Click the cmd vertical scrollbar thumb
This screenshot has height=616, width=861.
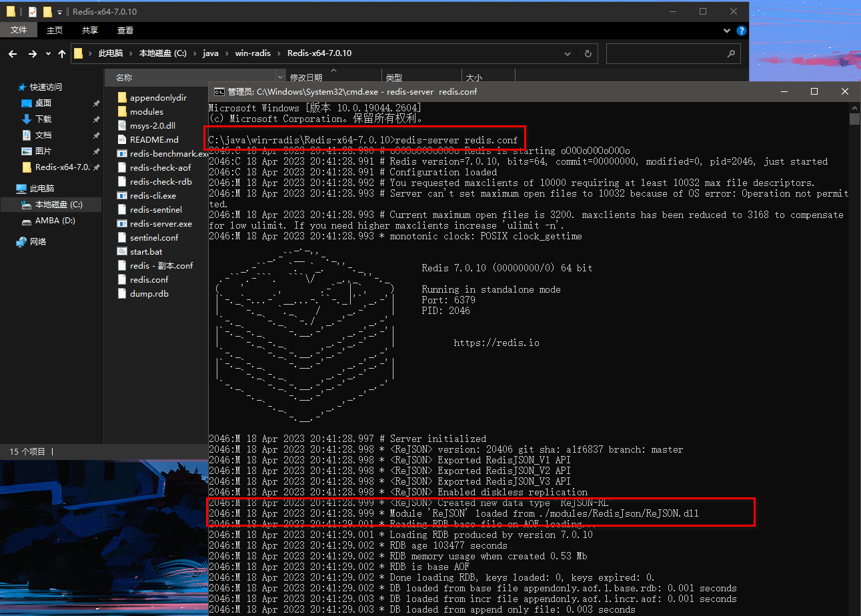pos(854,119)
